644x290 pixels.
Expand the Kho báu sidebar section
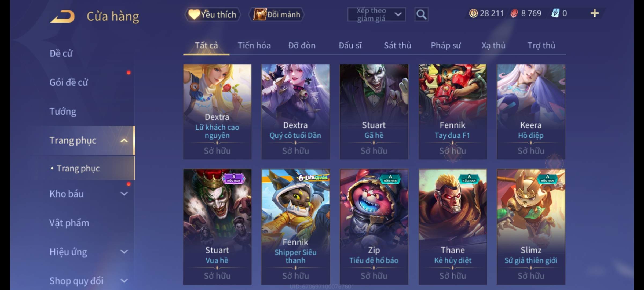pos(124,194)
